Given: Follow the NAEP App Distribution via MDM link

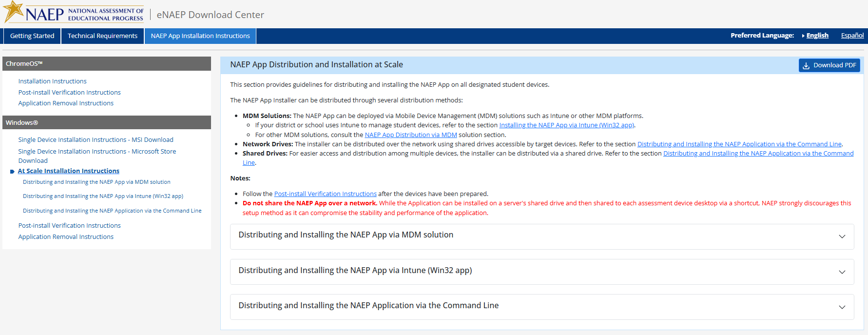Looking at the screenshot, I should tap(410, 135).
